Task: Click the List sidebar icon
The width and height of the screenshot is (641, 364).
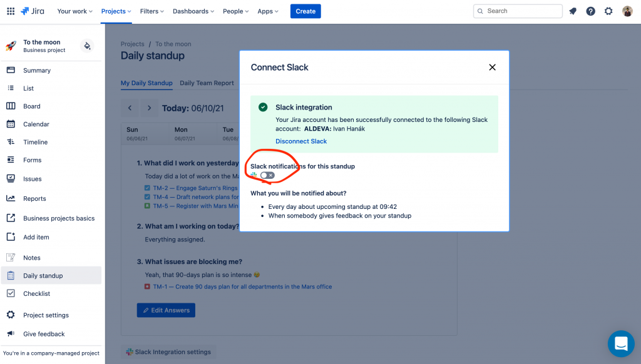Action: [x=11, y=88]
